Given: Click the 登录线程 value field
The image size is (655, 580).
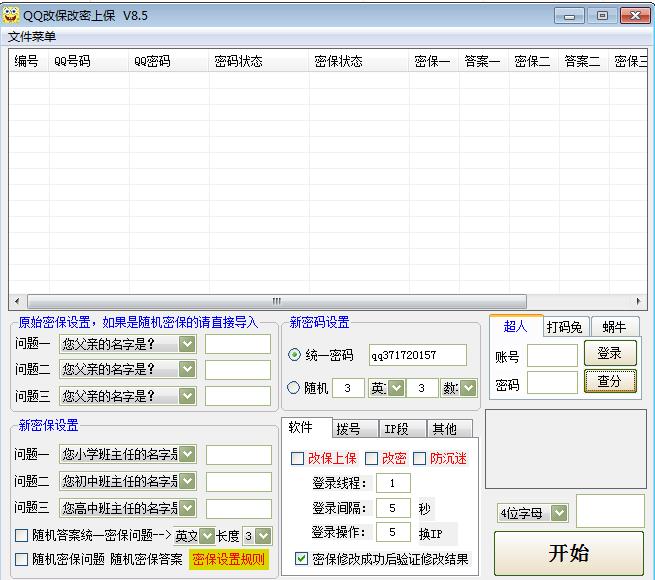Looking at the screenshot, I should [x=393, y=483].
